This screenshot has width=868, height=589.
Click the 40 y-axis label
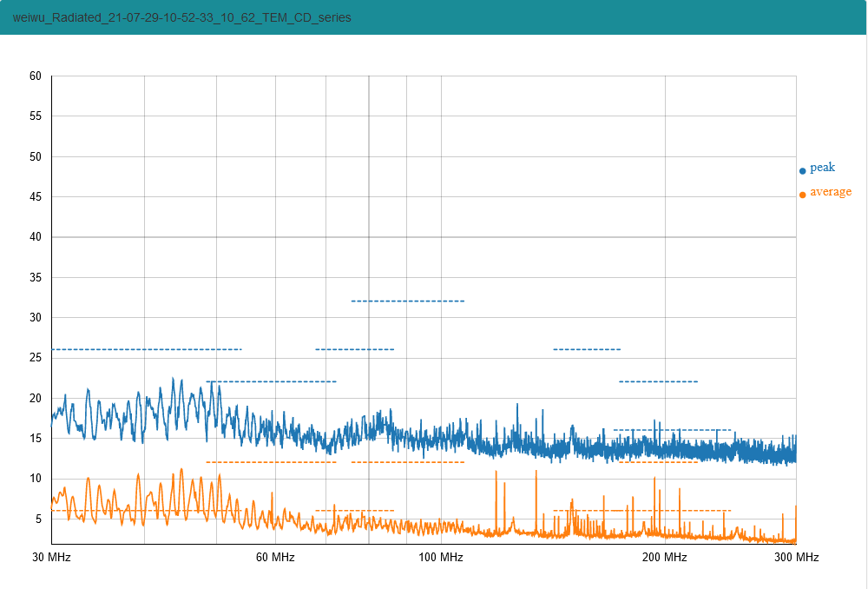pos(36,237)
